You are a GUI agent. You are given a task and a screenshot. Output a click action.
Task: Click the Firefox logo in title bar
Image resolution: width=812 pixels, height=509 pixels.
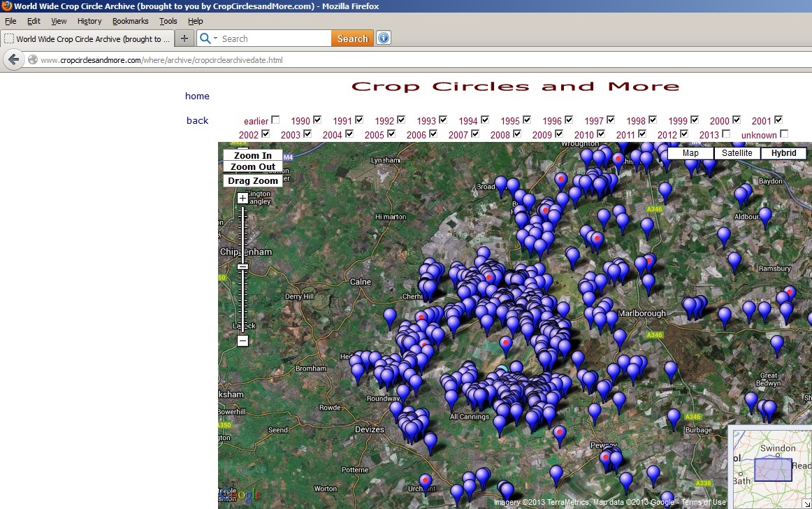pyautogui.click(x=6, y=6)
